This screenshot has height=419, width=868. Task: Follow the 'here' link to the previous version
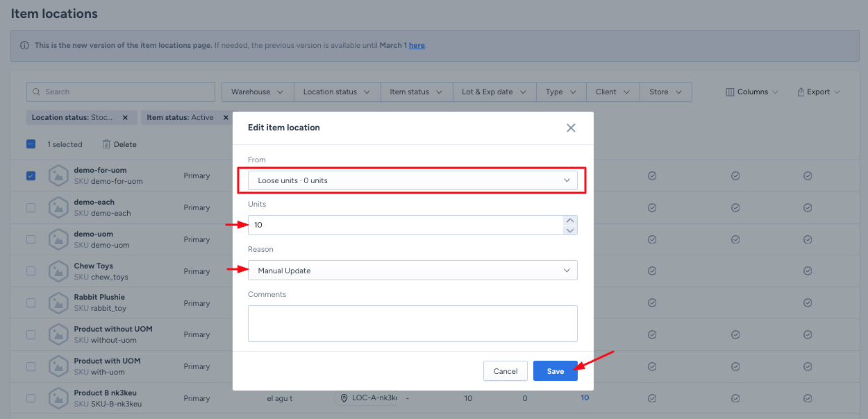417,46
